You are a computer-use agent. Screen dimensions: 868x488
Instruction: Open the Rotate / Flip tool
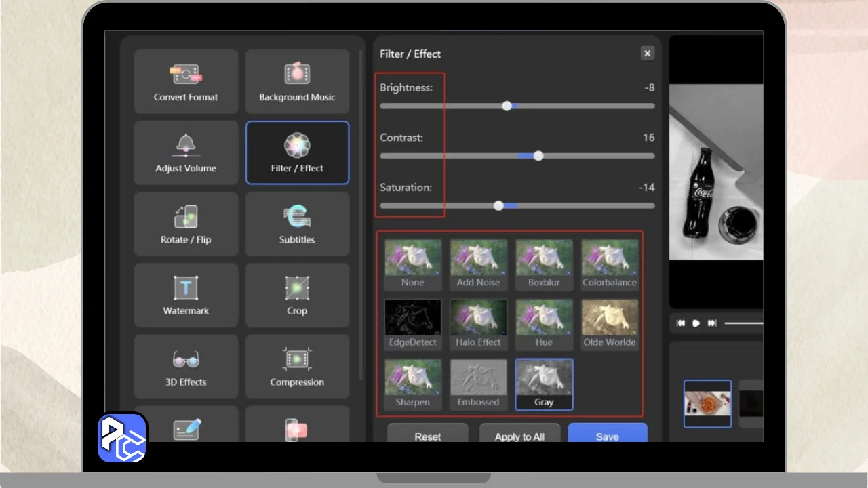(x=186, y=224)
